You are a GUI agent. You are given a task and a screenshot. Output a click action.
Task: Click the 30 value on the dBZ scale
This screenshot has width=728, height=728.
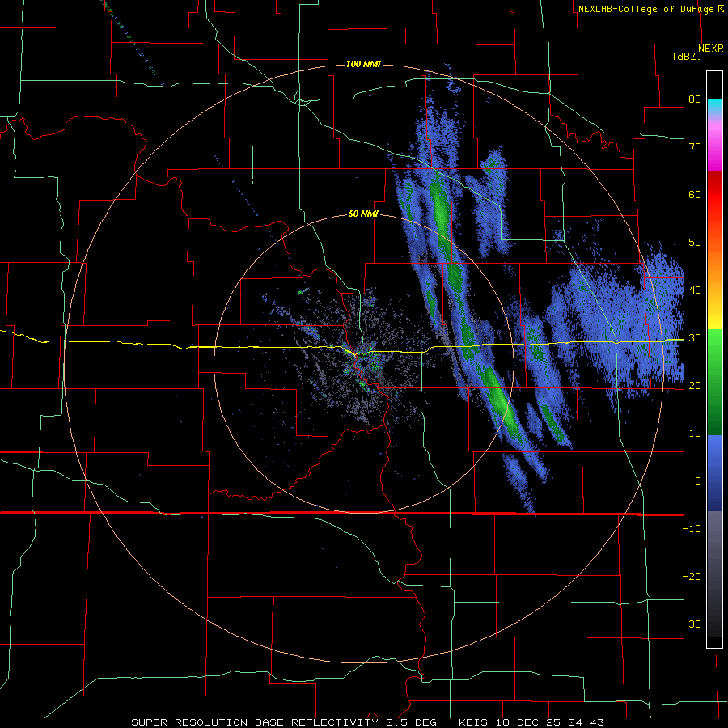(x=695, y=338)
